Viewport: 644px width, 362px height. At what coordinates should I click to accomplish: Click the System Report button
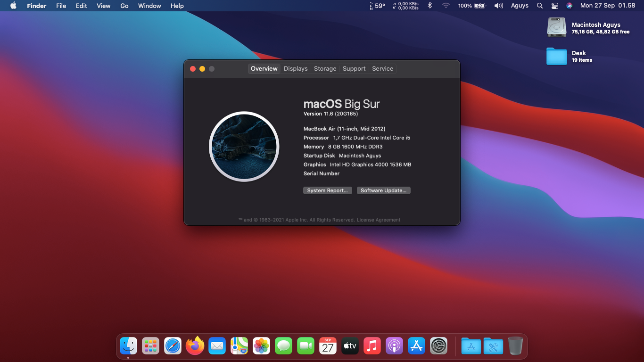pyautogui.click(x=327, y=190)
